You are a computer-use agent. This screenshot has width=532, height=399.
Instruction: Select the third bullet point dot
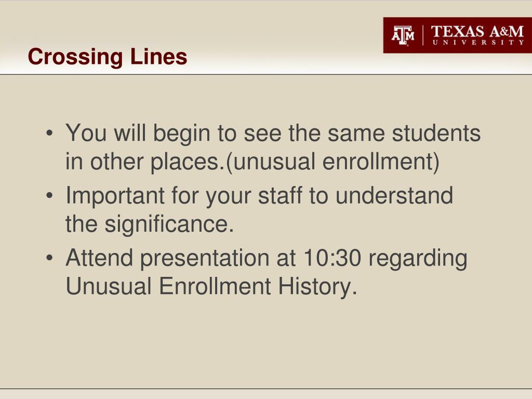49,258
